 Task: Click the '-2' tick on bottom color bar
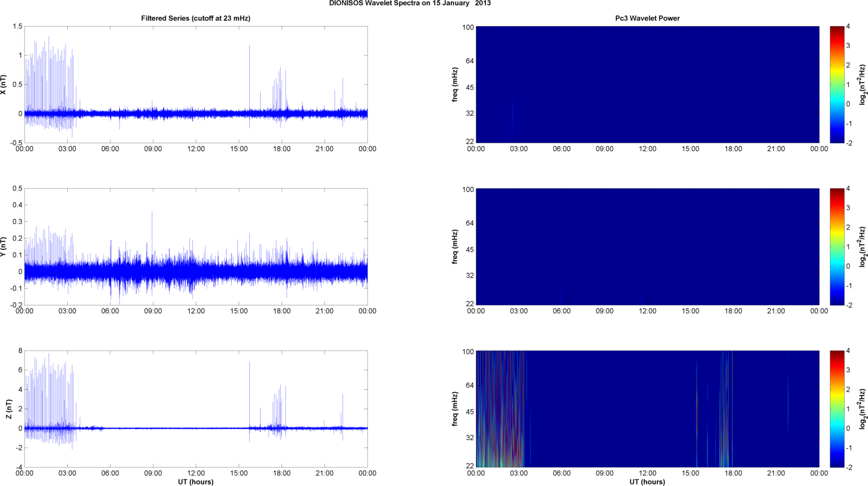[x=850, y=467]
